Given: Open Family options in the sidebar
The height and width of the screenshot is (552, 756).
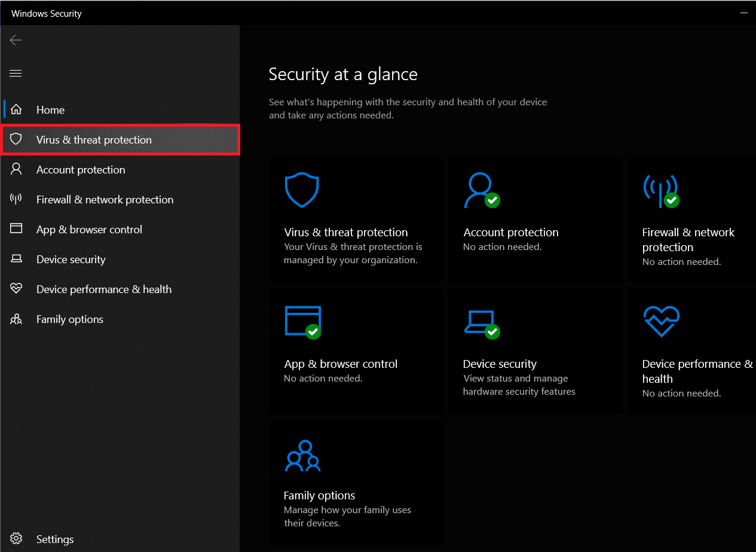Looking at the screenshot, I should coord(120,319).
